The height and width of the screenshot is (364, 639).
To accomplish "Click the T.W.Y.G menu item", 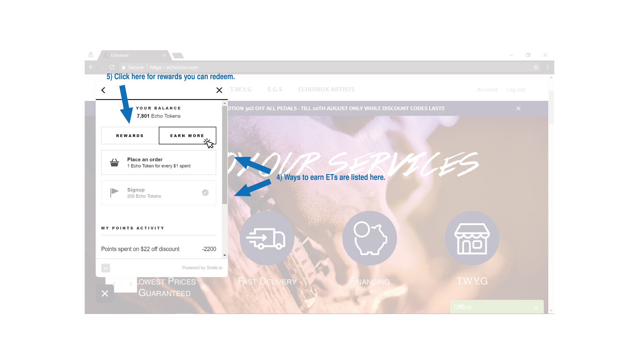I will tap(242, 90).
